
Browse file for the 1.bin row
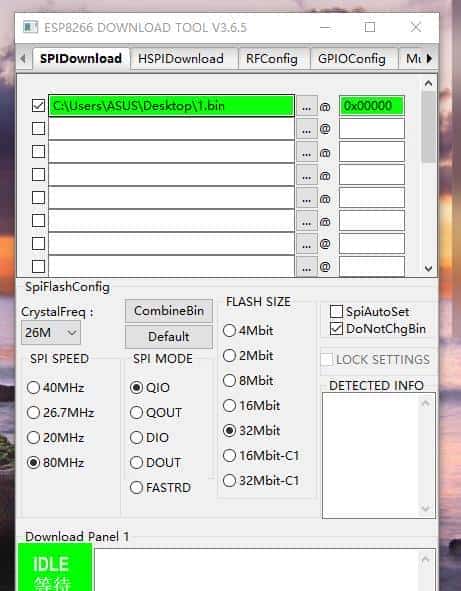tap(306, 106)
